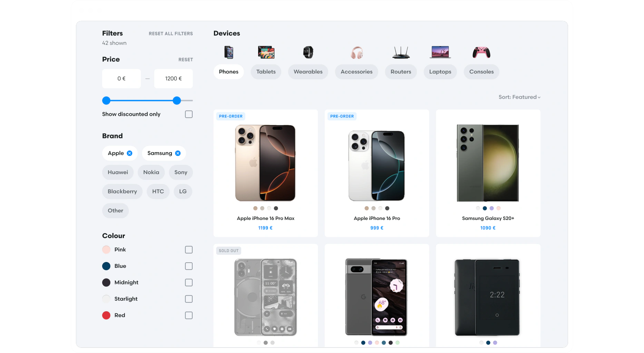Switch to the Accessories category
The image size is (644, 353).
pyautogui.click(x=357, y=72)
